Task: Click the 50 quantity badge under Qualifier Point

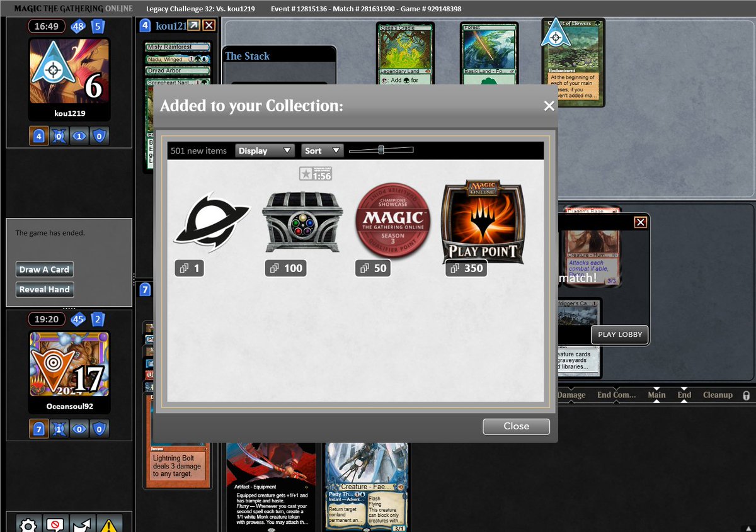Action: 373,268
